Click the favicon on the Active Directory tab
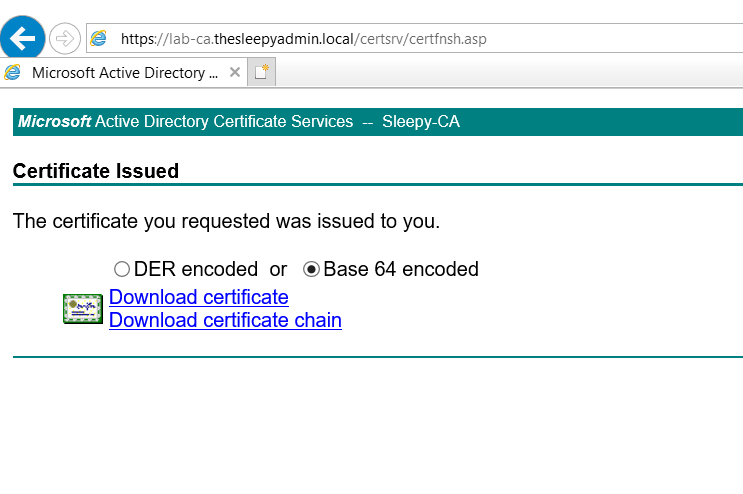 (13, 73)
